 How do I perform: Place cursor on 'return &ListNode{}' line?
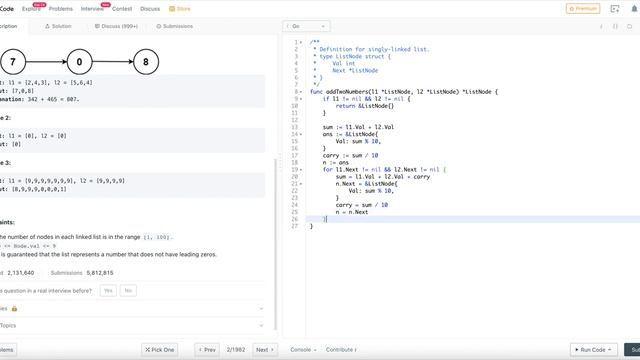point(364,106)
